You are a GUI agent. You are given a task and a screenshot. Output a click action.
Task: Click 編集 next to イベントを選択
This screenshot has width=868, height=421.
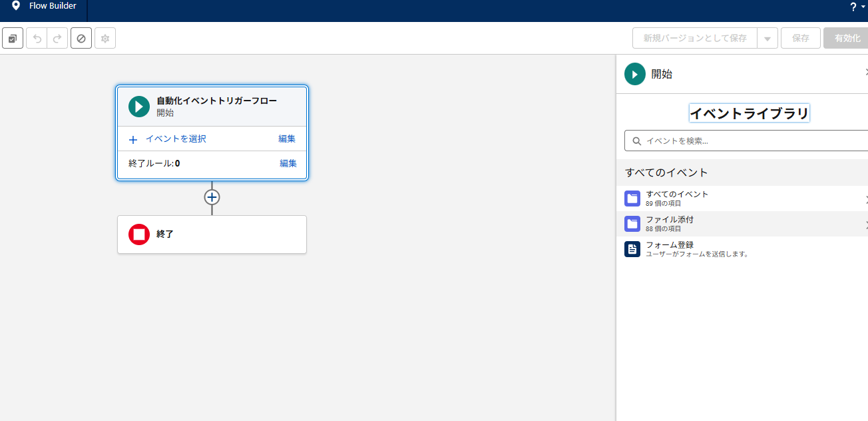[x=287, y=139]
